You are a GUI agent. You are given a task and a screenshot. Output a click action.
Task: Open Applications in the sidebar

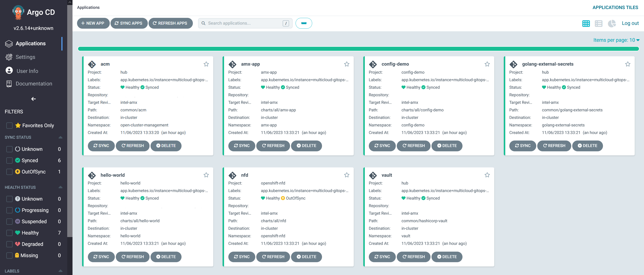(x=31, y=43)
